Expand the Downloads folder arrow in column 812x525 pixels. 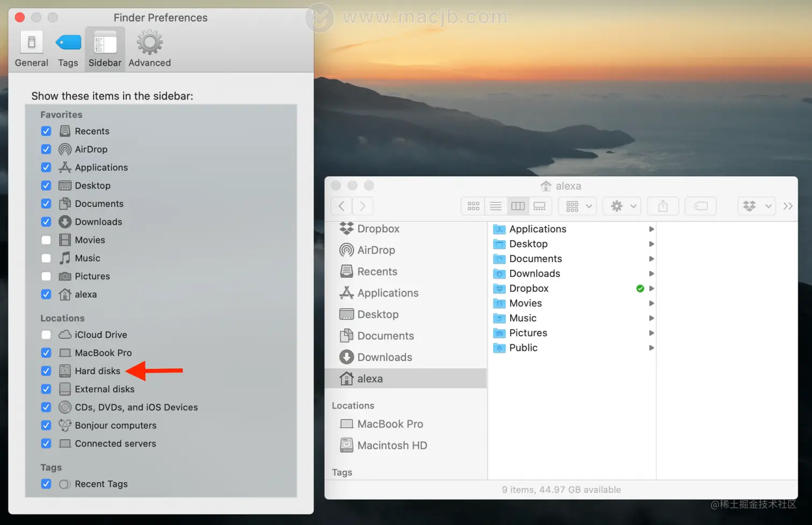[651, 274]
